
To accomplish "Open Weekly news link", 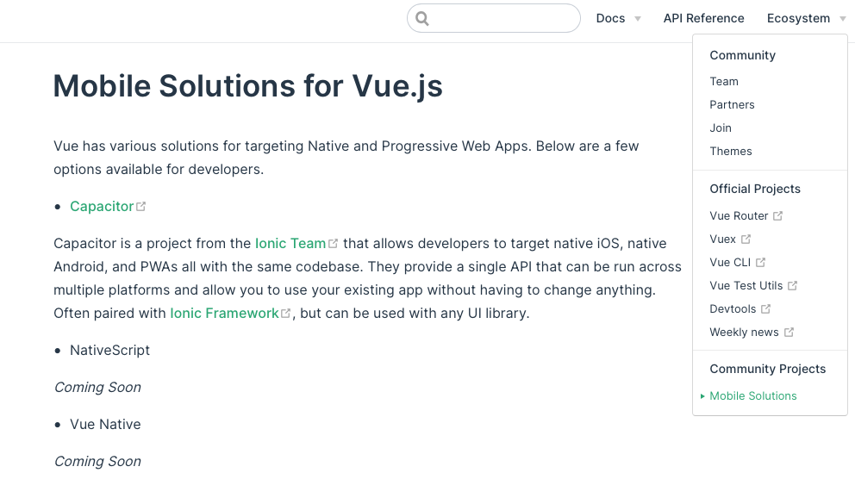I will pyautogui.click(x=744, y=332).
